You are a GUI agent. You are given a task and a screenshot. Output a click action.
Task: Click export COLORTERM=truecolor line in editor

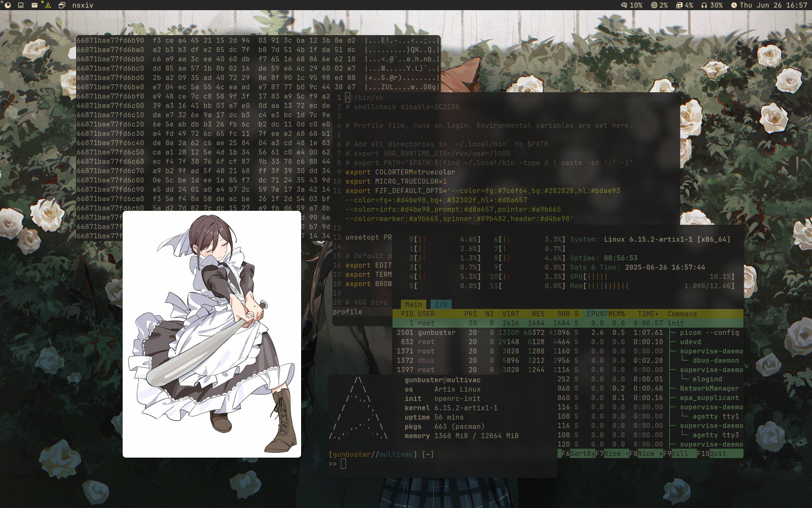click(x=400, y=172)
